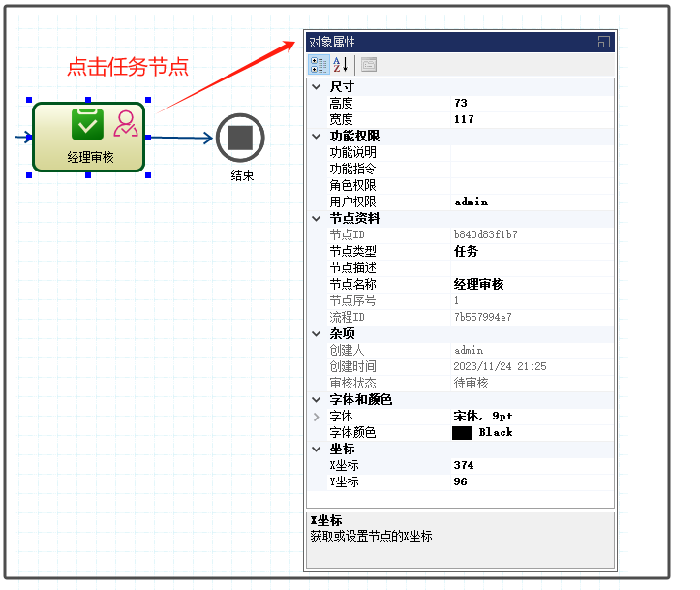This screenshot has width=700, height=590.
Task: Expand the 字体 property row
Action: [x=316, y=417]
